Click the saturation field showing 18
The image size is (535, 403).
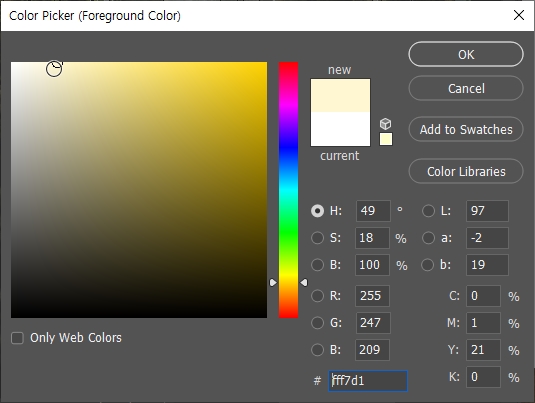pyautogui.click(x=372, y=238)
